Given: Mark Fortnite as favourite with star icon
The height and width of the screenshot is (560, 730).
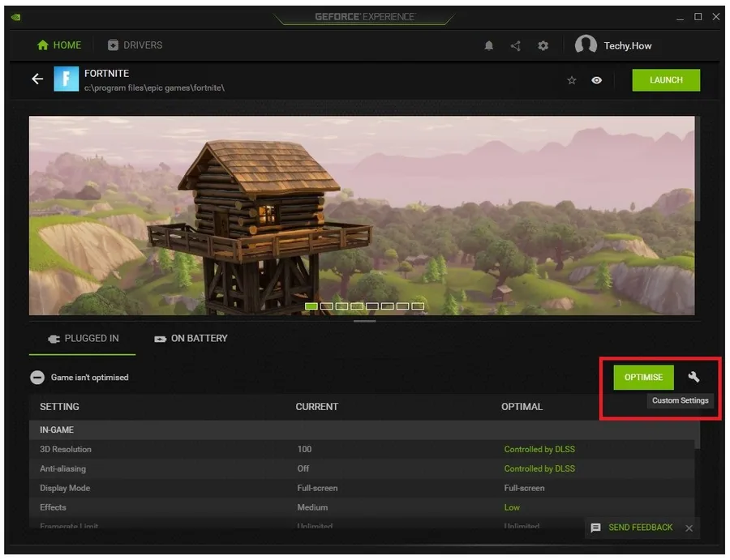Looking at the screenshot, I should coord(572,80).
